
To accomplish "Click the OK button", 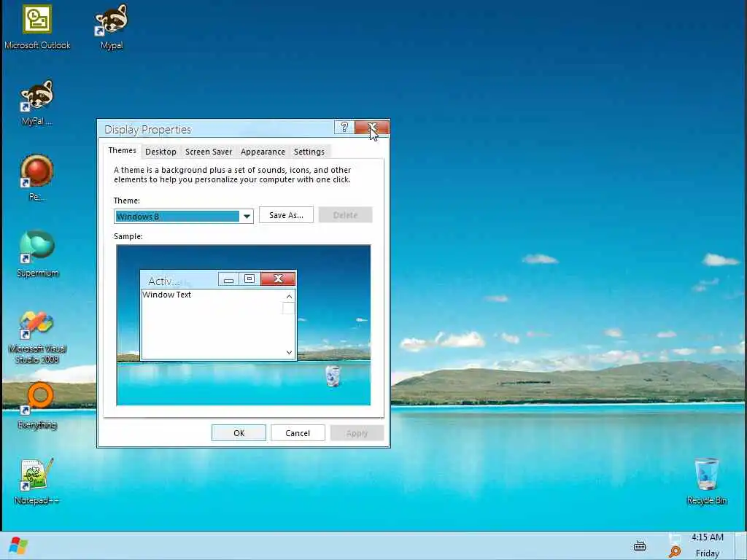I will pyautogui.click(x=239, y=433).
